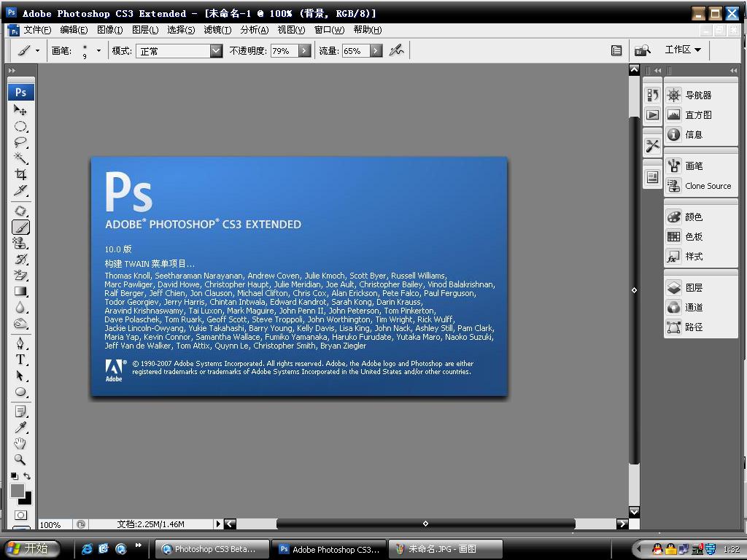Image resolution: width=747 pixels, height=560 pixels.
Task: Toggle airbrush mode in options bar
Action: point(396,50)
